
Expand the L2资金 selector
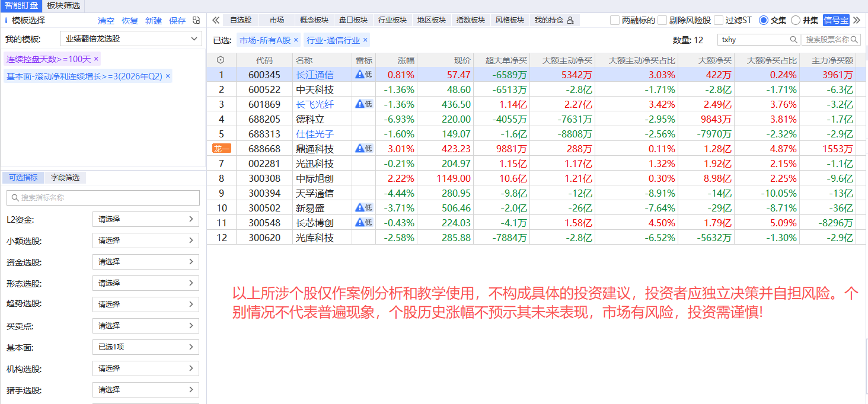(146, 219)
